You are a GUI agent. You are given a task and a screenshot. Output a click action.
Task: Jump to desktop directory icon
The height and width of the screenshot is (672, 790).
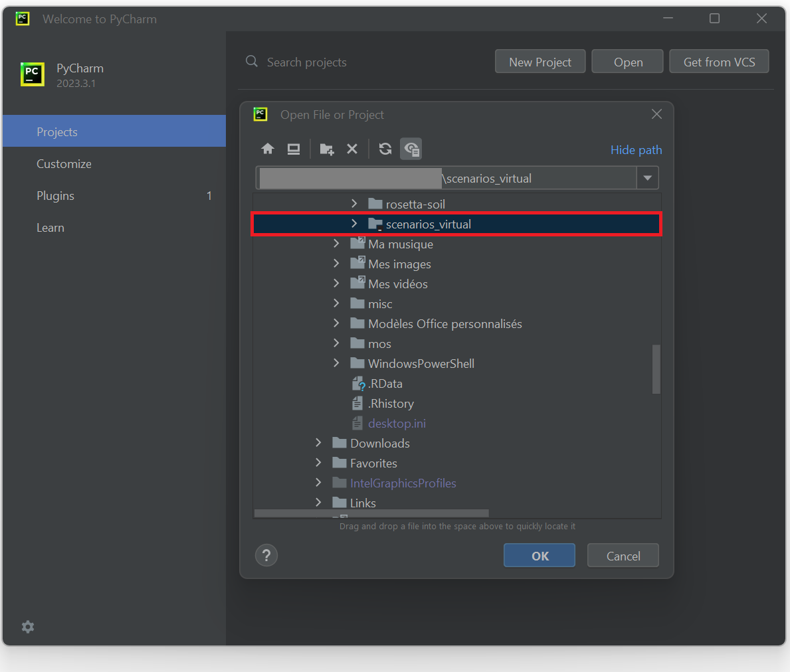click(x=293, y=149)
